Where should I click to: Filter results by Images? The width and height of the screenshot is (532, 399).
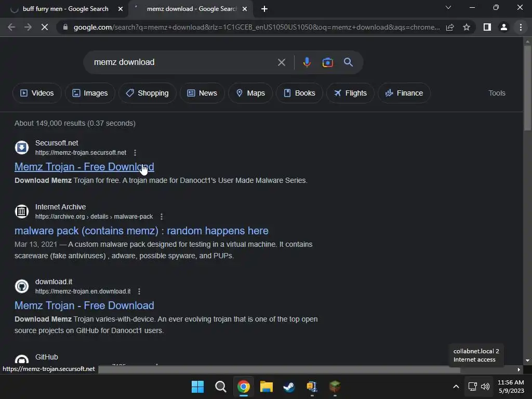tap(90, 93)
